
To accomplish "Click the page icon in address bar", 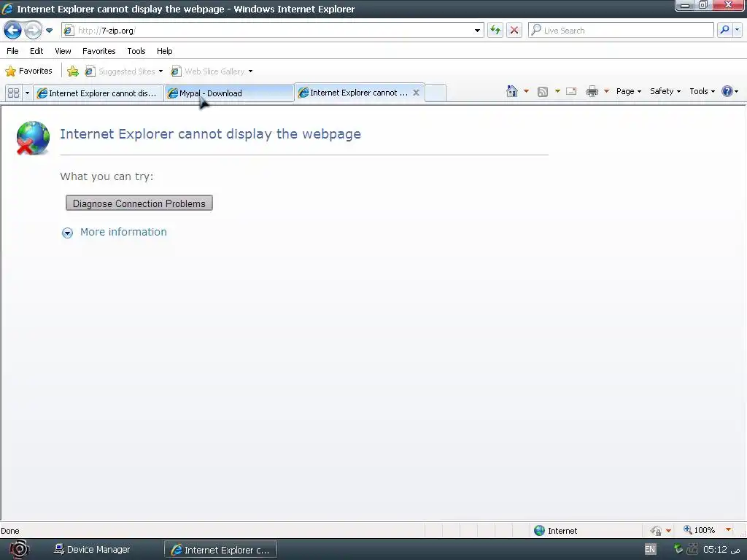I will click(69, 31).
